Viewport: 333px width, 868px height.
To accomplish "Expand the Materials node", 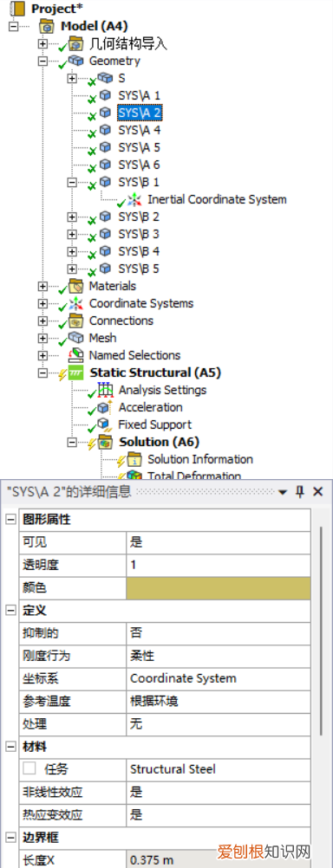I will 42,286.
